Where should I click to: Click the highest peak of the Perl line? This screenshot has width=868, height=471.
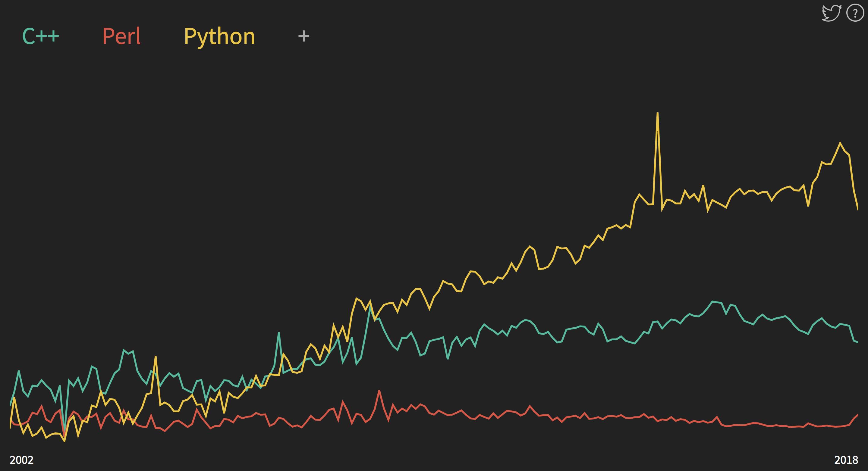point(379,391)
